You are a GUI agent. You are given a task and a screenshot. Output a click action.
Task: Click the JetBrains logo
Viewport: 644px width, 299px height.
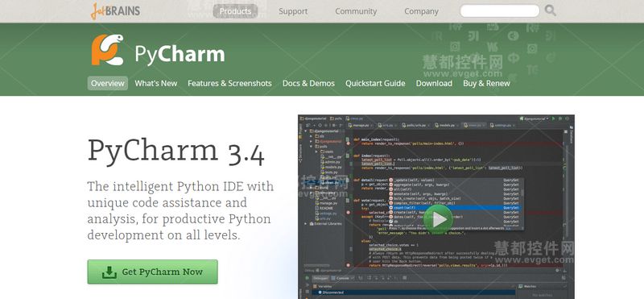tap(115, 11)
